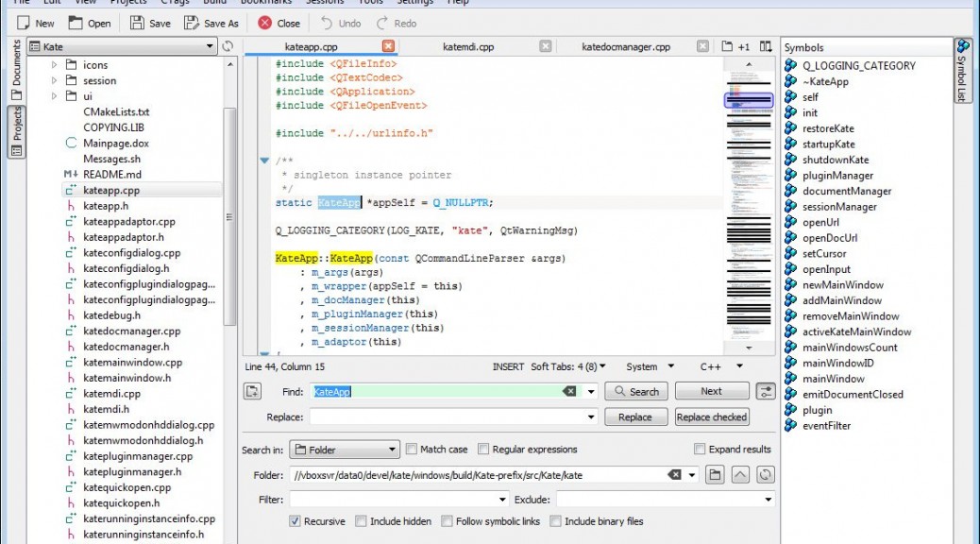
Task: Enable the Regular expressions checkbox
Action: click(x=484, y=450)
